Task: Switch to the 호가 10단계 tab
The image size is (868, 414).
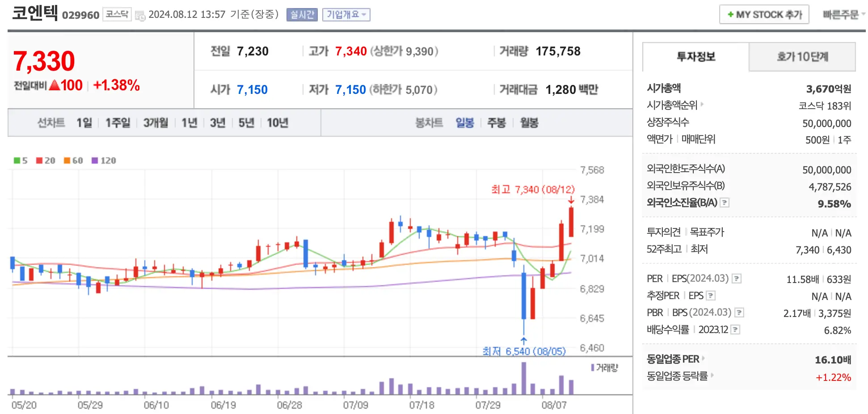Action: pos(802,57)
